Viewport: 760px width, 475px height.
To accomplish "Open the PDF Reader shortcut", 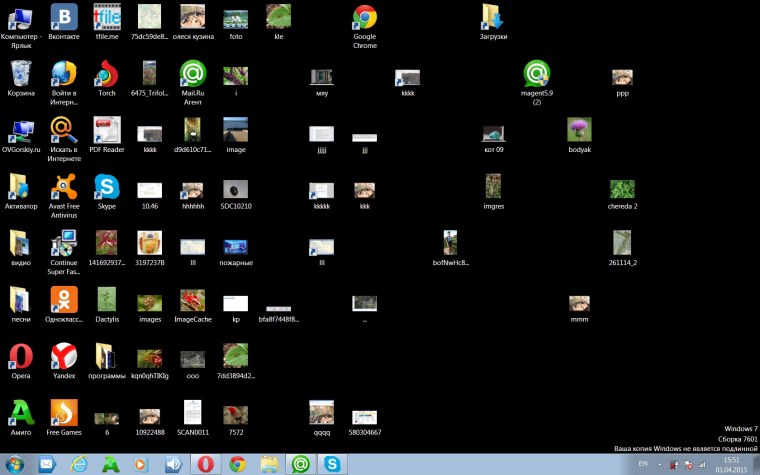I will (x=106, y=130).
